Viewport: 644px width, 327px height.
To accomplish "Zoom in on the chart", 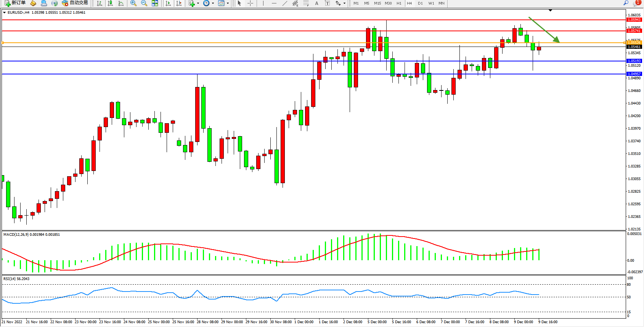I will (x=133, y=3).
